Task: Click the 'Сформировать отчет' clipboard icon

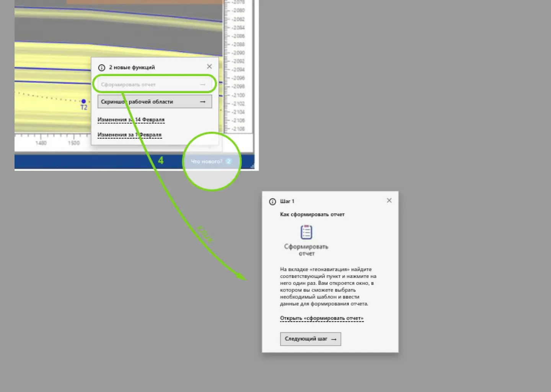Action: 306,232
